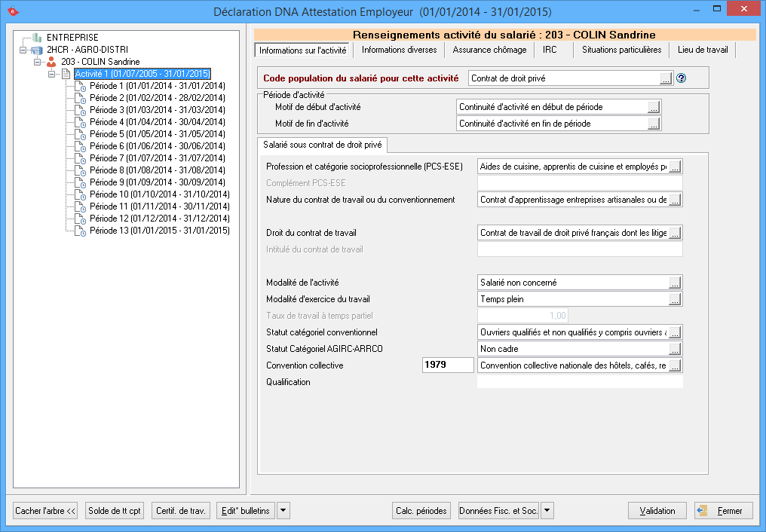Image resolution: width=766 pixels, height=532 pixels.
Task: Click the employee icon for COLIN Sandrine
Action: (x=51, y=62)
